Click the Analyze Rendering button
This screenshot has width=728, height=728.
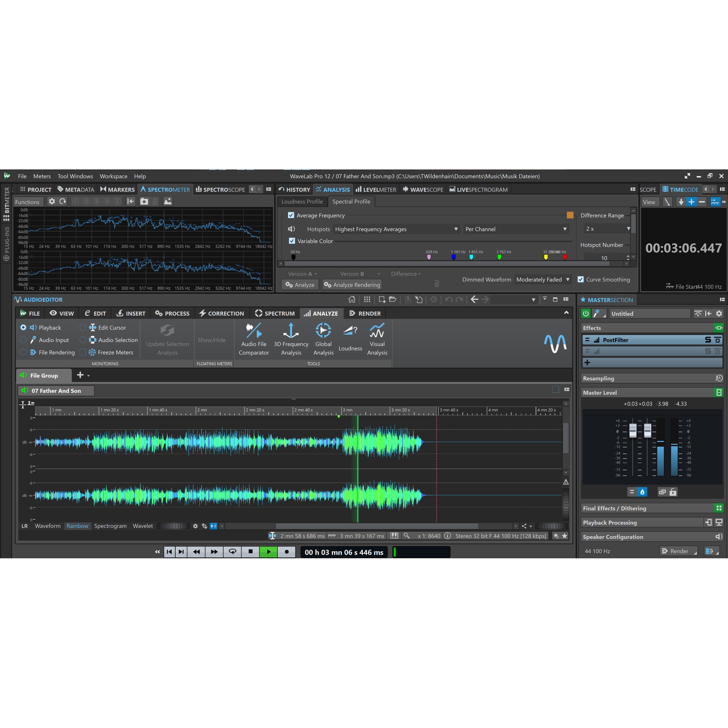(x=352, y=285)
